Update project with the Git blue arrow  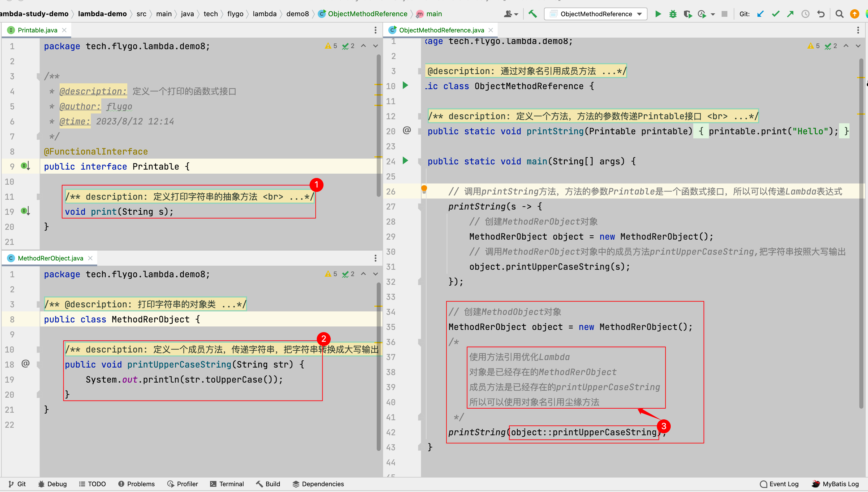(760, 14)
